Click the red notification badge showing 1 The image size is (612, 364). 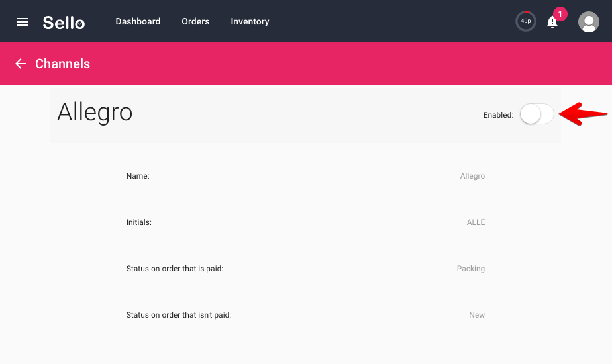click(560, 14)
